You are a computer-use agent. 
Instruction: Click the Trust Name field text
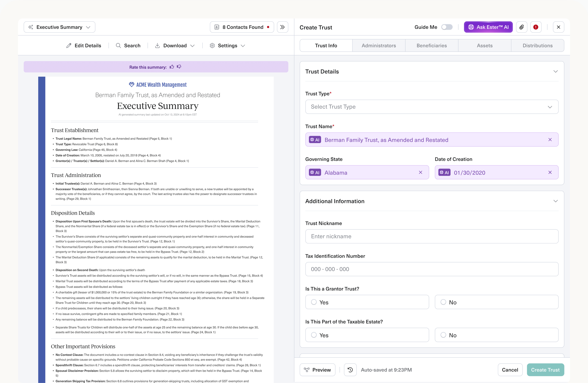click(386, 140)
